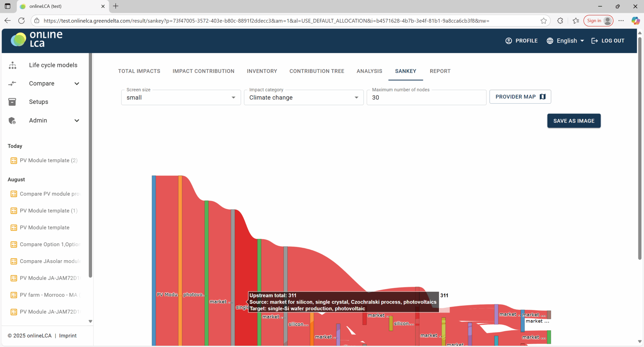Click the Provider Map button
This screenshot has height=347, width=644.
(x=520, y=97)
